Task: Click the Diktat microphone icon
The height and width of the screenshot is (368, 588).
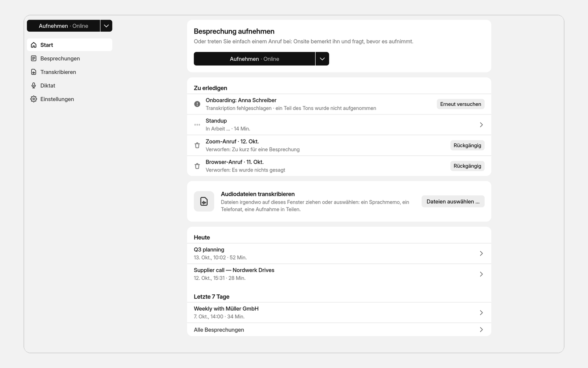Action: (x=34, y=85)
